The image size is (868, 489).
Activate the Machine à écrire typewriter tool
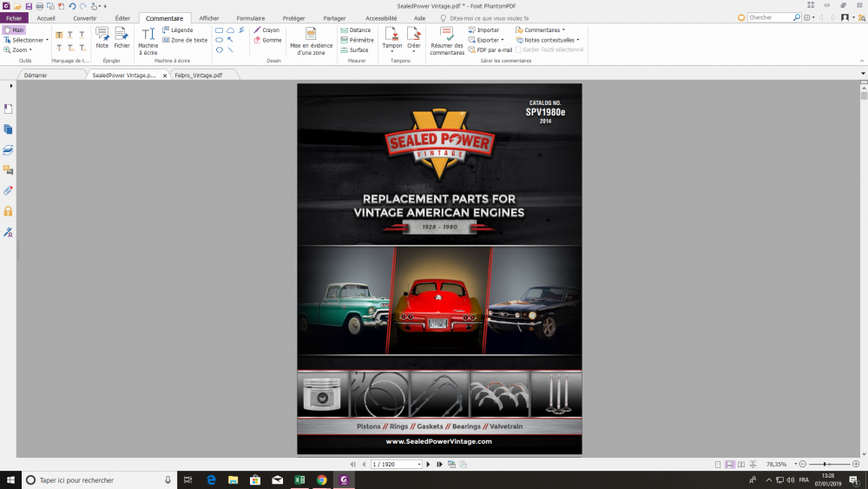[148, 41]
